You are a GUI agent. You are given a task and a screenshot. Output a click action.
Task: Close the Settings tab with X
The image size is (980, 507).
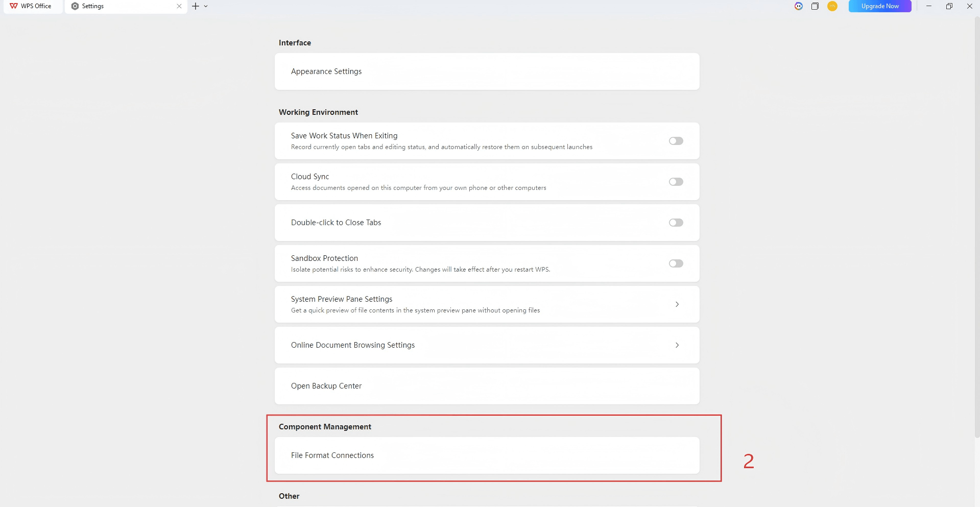179,6
